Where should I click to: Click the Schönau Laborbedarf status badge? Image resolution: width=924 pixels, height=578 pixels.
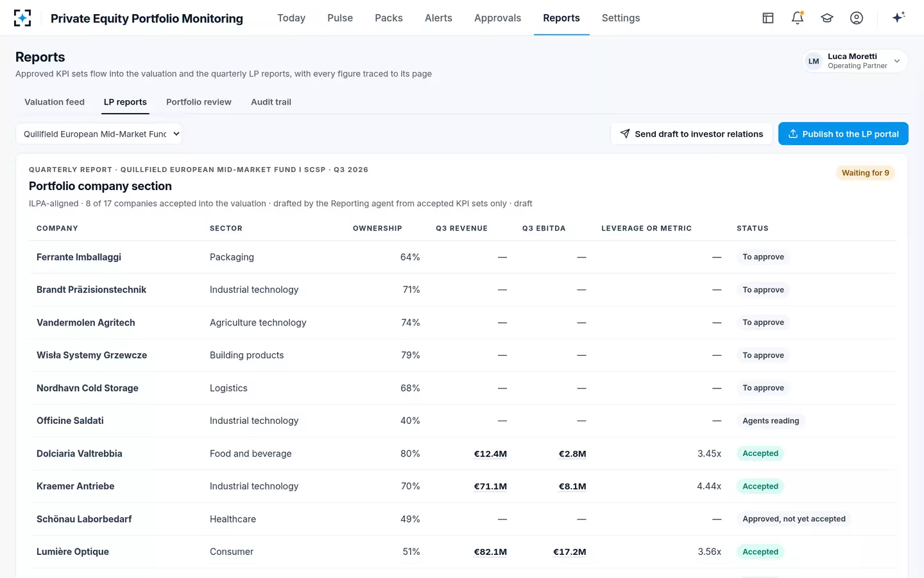point(794,519)
